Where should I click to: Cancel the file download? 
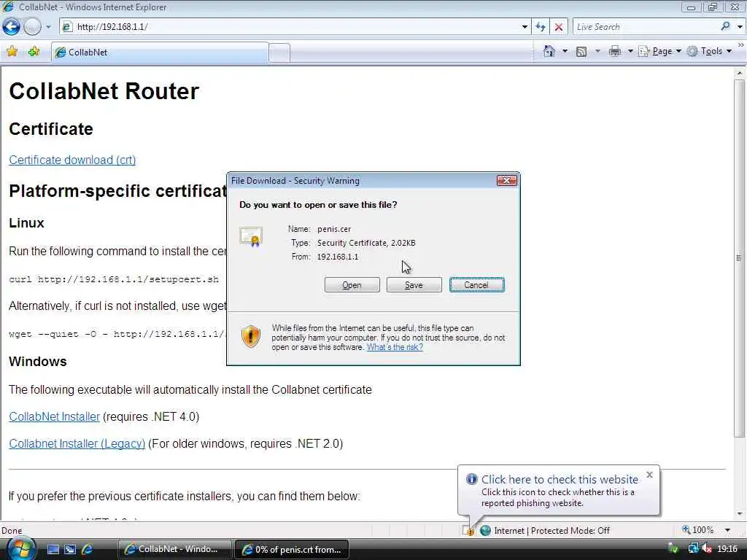[x=476, y=285]
